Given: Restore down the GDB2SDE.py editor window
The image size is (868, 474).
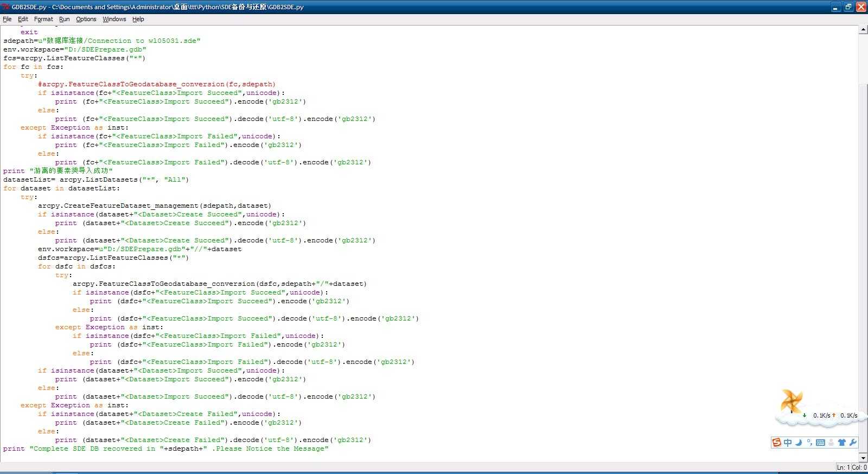Looking at the screenshot, I should pyautogui.click(x=848, y=7).
